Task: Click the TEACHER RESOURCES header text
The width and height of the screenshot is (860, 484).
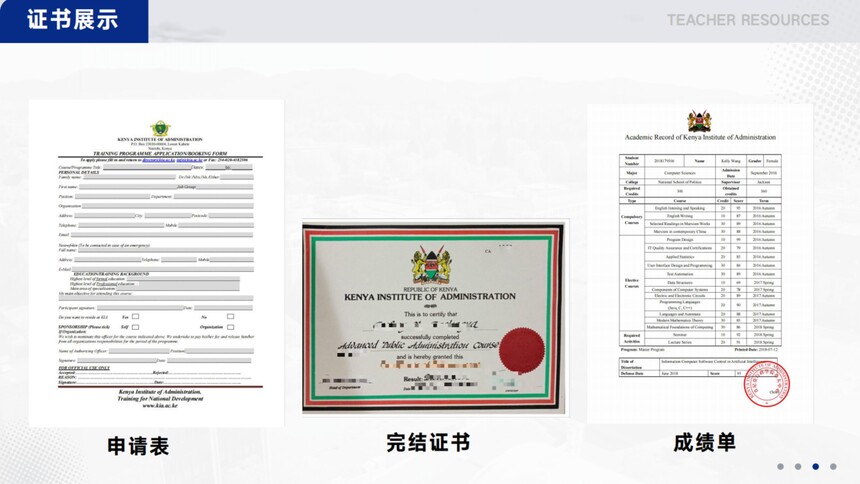Action: click(x=747, y=20)
